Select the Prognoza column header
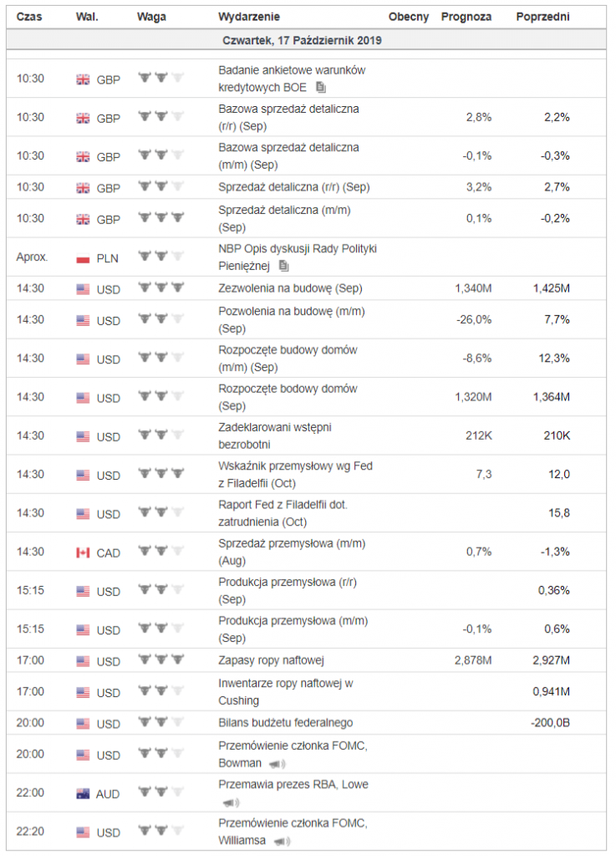 466,17
